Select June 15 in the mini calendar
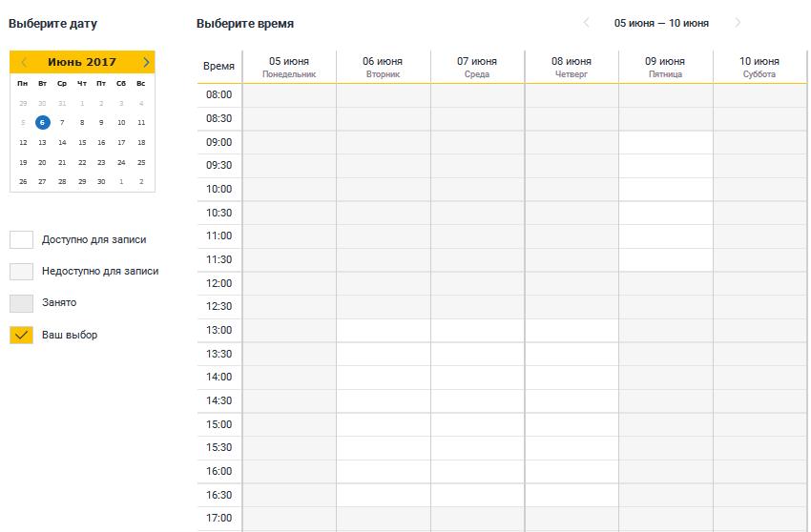This screenshot has width=811, height=532. (x=82, y=142)
